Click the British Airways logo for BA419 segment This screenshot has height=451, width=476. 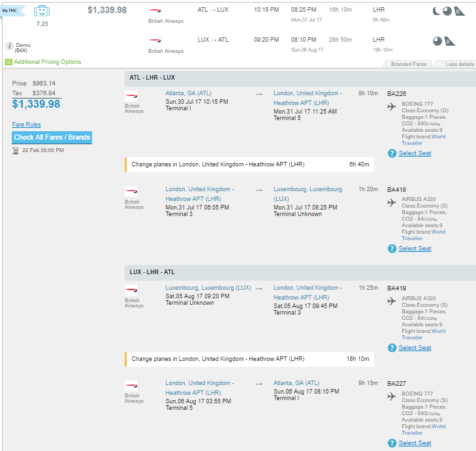pyautogui.click(x=131, y=290)
